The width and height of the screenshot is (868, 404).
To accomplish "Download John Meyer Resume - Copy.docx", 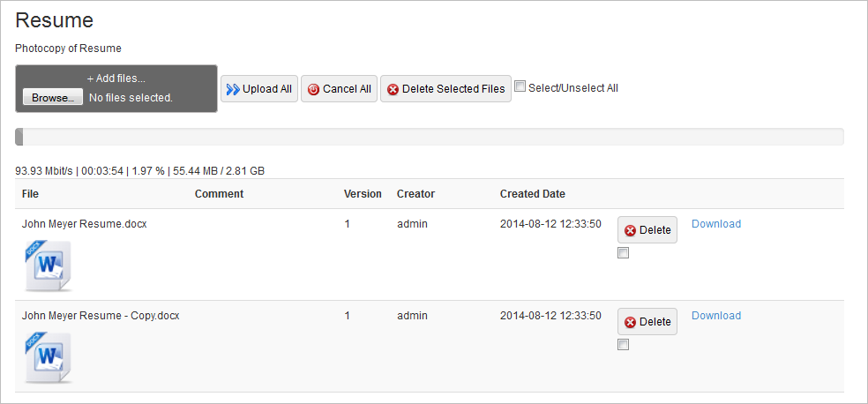I will pyautogui.click(x=716, y=316).
